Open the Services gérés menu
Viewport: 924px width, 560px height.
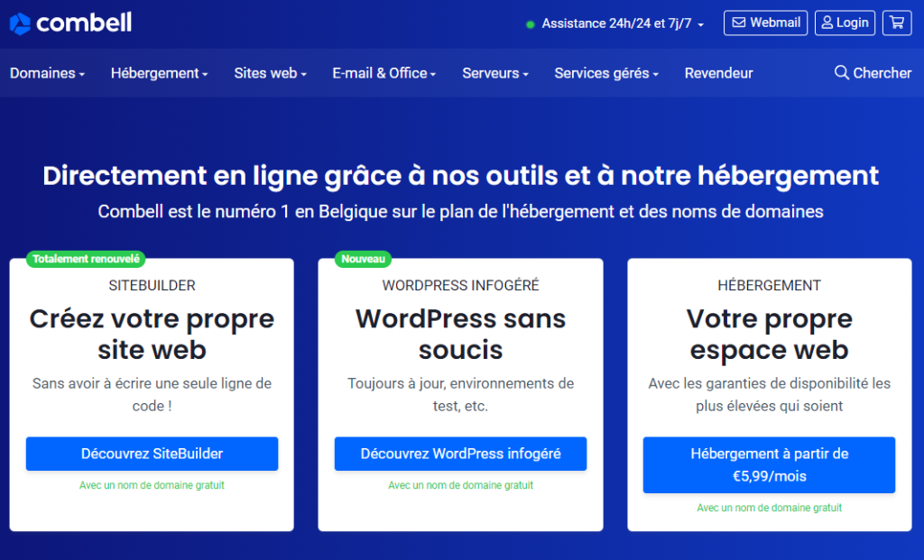point(605,73)
